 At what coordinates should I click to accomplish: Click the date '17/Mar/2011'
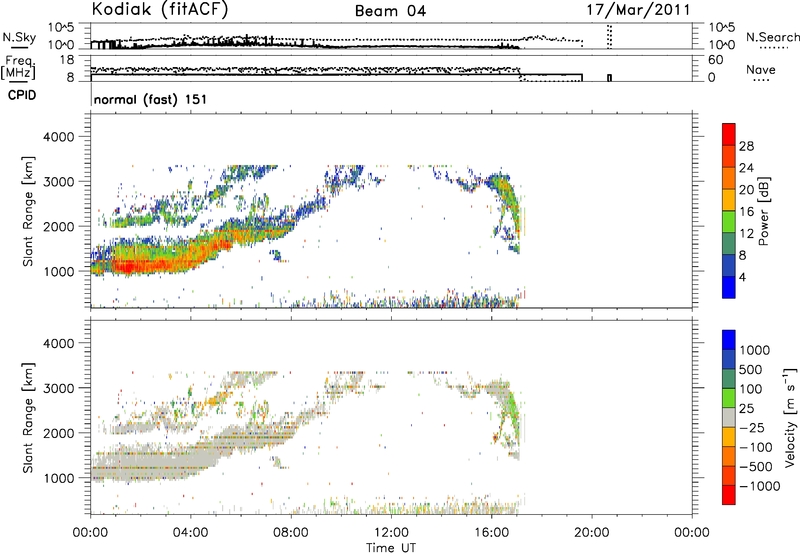pyautogui.click(x=638, y=10)
